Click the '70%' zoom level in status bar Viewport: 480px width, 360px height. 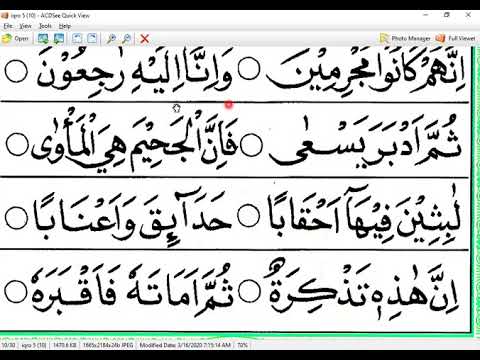(x=242, y=345)
